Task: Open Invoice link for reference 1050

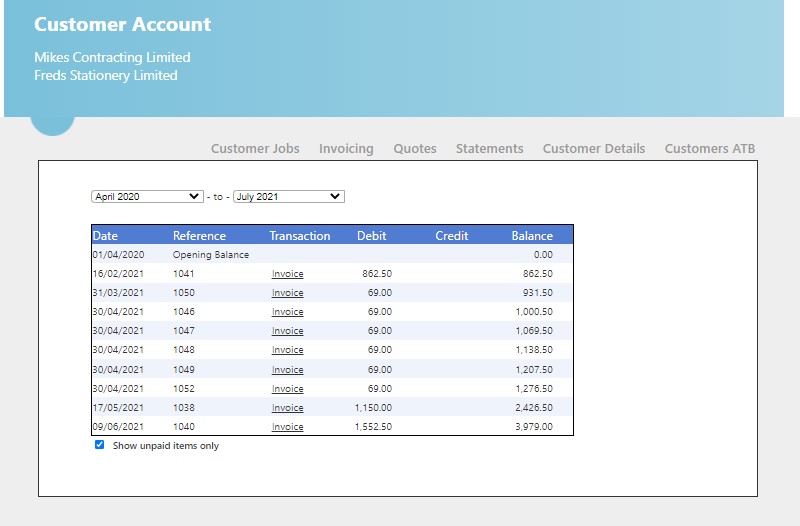Action: coord(288,293)
